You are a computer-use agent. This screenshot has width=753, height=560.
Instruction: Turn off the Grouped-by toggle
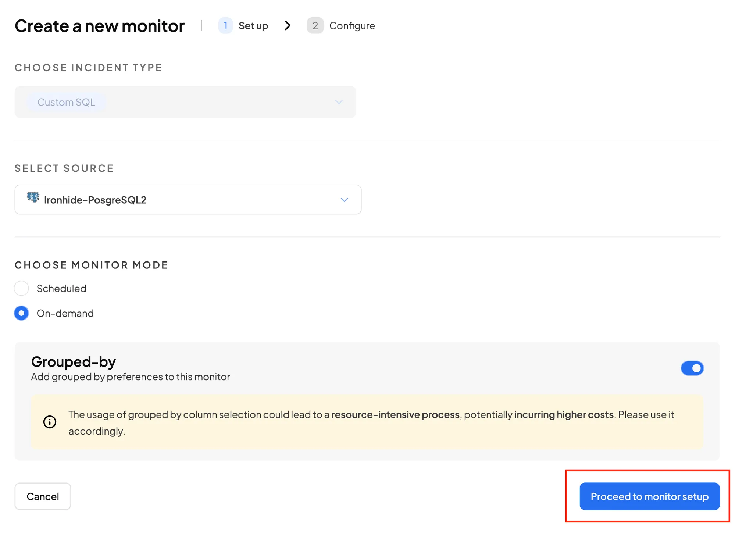click(692, 368)
